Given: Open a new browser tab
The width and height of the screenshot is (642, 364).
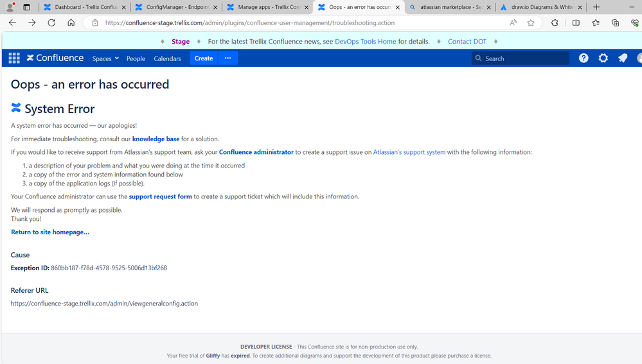Looking at the screenshot, I should click(x=596, y=7).
